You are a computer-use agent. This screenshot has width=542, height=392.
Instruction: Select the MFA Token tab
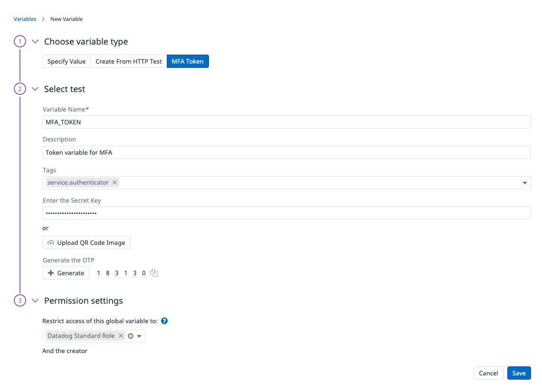pos(188,62)
